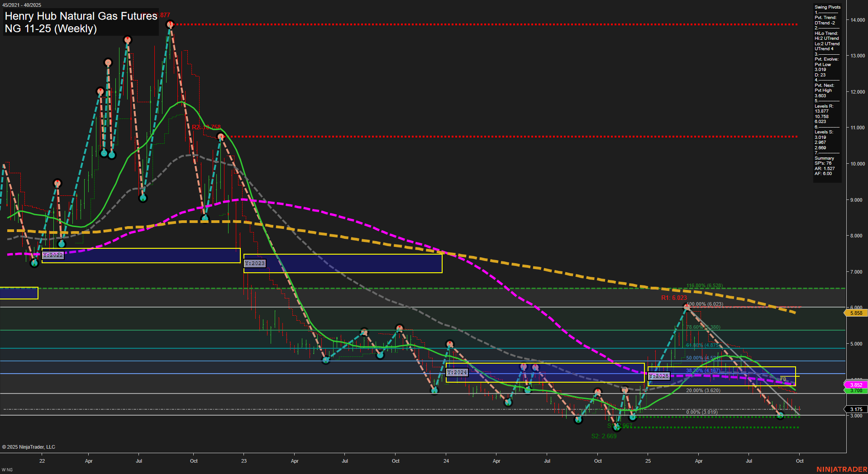The image size is (868, 474).
Task: Click the Oct label on the time axis
Action: [x=800, y=461]
